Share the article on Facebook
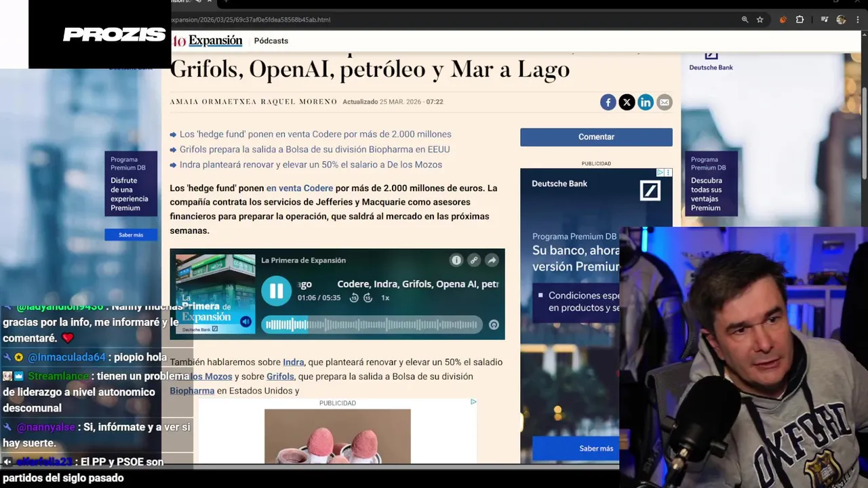 (x=608, y=102)
